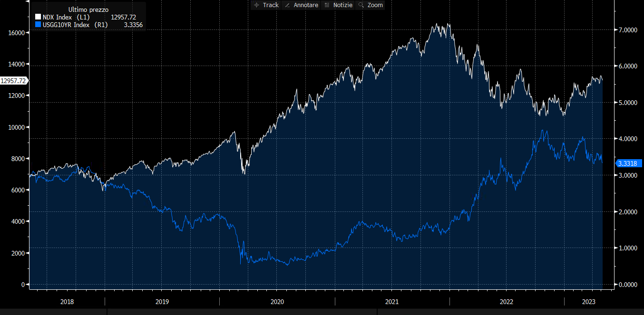Click the blue 3.3318 tag on right axis
Viewport: 644px width, 315px height.
point(629,163)
